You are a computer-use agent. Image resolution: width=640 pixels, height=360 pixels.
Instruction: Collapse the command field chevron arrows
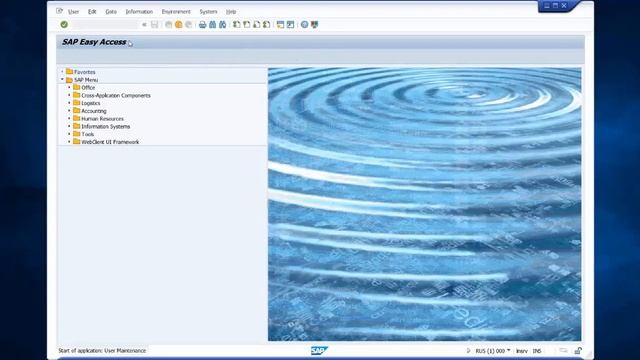coord(144,24)
